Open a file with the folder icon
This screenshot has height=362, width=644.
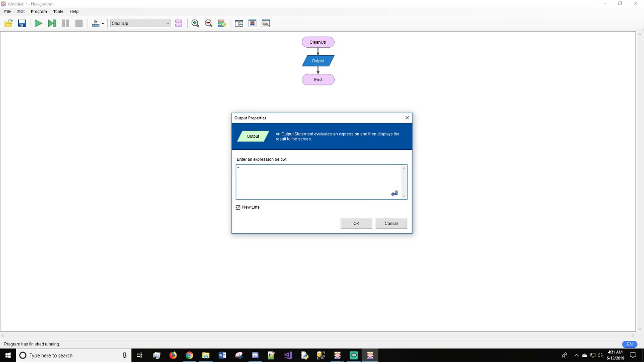pos(9,23)
